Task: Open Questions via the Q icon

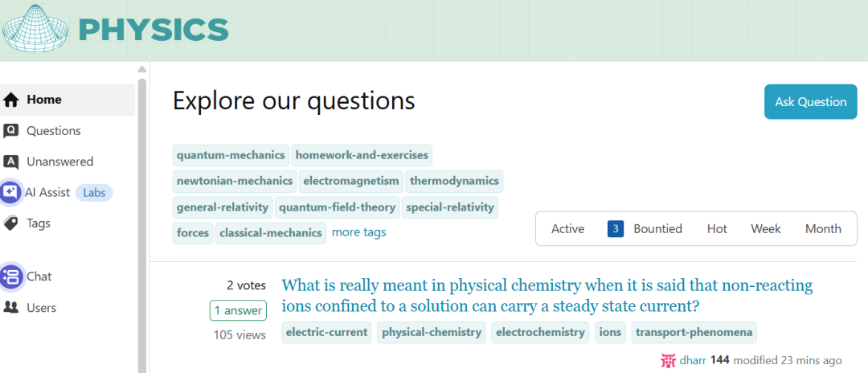Action: [x=11, y=131]
